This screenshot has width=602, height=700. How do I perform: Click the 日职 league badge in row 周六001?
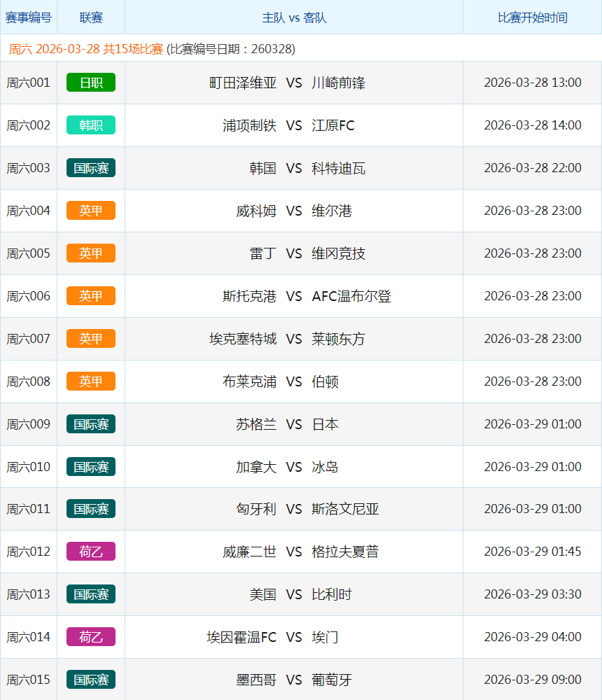pyautogui.click(x=91, y=83)
